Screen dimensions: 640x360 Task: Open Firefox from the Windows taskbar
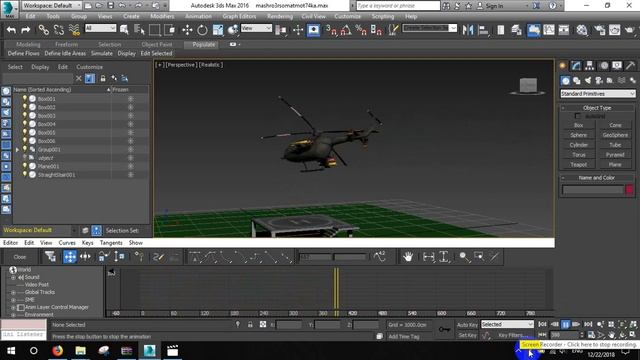(57, 351)
